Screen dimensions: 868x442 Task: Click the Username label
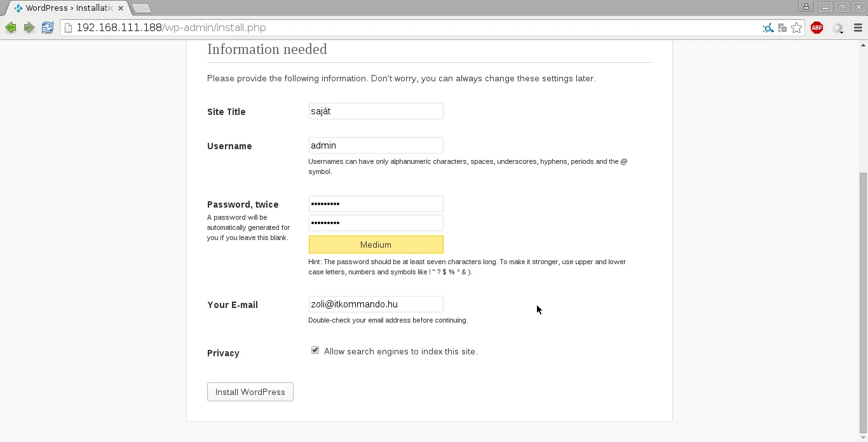pos(229,146)
